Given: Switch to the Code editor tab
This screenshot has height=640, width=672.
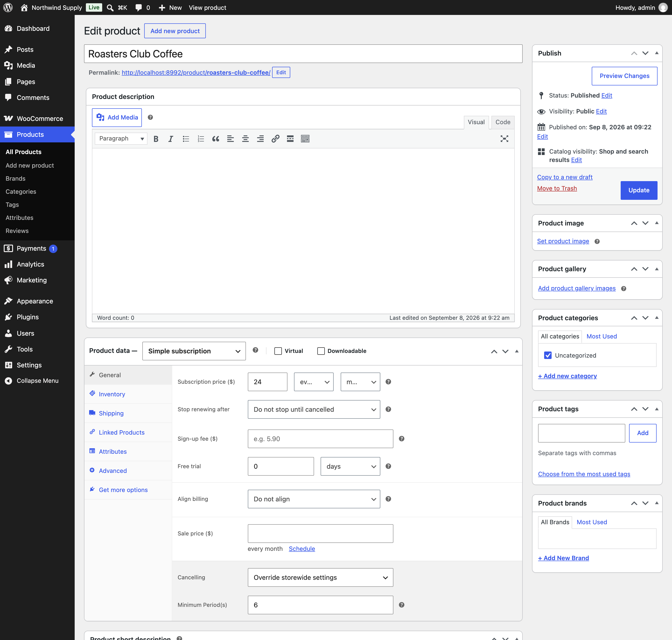Looking at the screenshot, I should (503, 122).
